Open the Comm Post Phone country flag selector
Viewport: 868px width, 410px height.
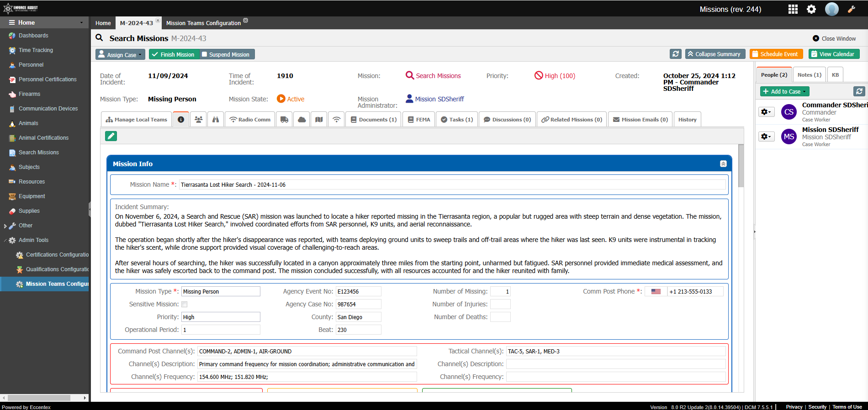656,291
